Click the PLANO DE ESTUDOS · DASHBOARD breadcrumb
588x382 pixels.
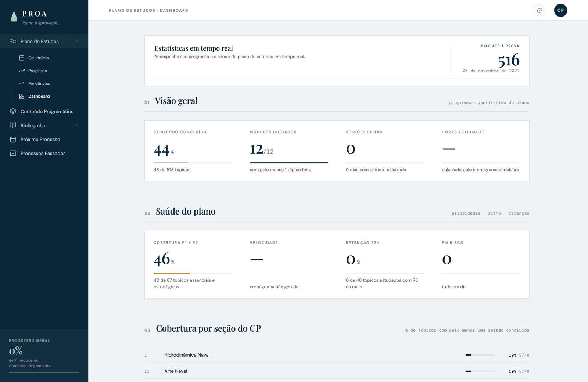click(148, 10)
